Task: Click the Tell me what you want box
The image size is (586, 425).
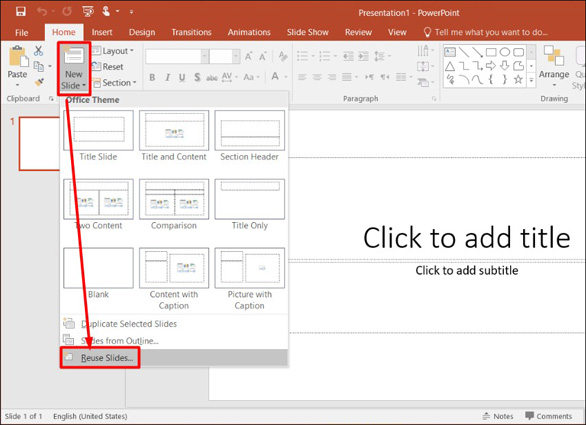Action: click(486, 33)
